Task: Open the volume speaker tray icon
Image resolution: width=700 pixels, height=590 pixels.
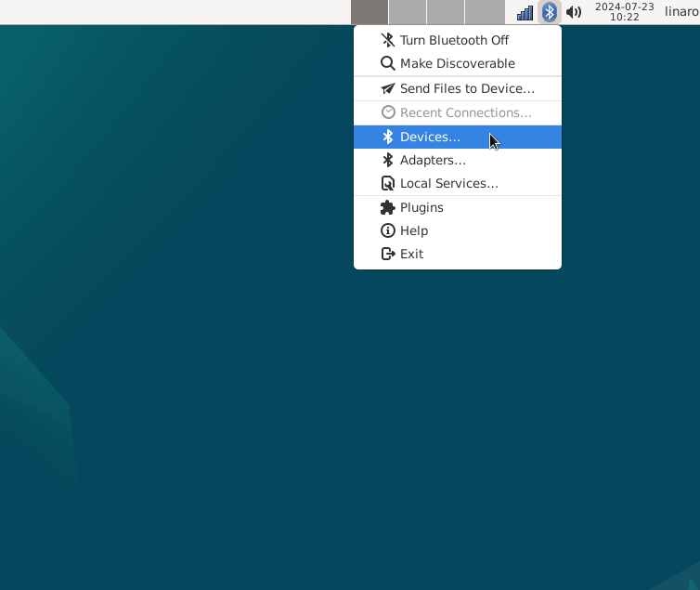Action: point(574,12)
